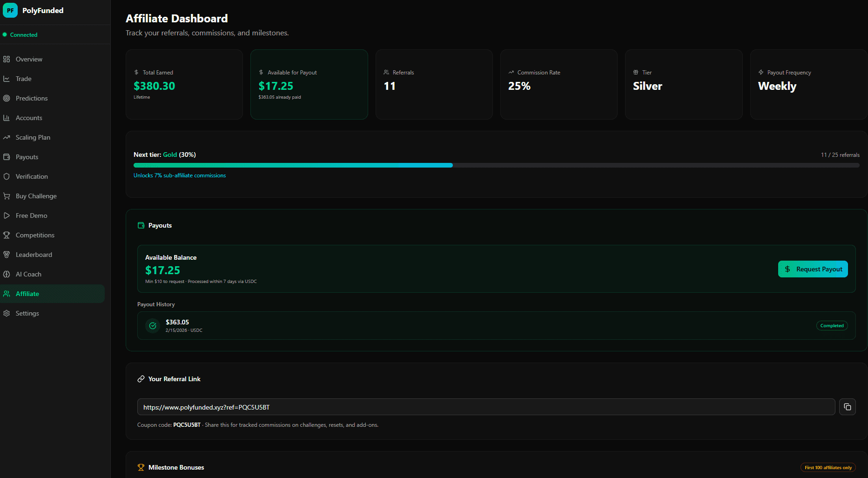Image resolution: width=868 pixels, height=478 pixels.
Task: Click the Completed payout status badge
Action: coord(832,325)
